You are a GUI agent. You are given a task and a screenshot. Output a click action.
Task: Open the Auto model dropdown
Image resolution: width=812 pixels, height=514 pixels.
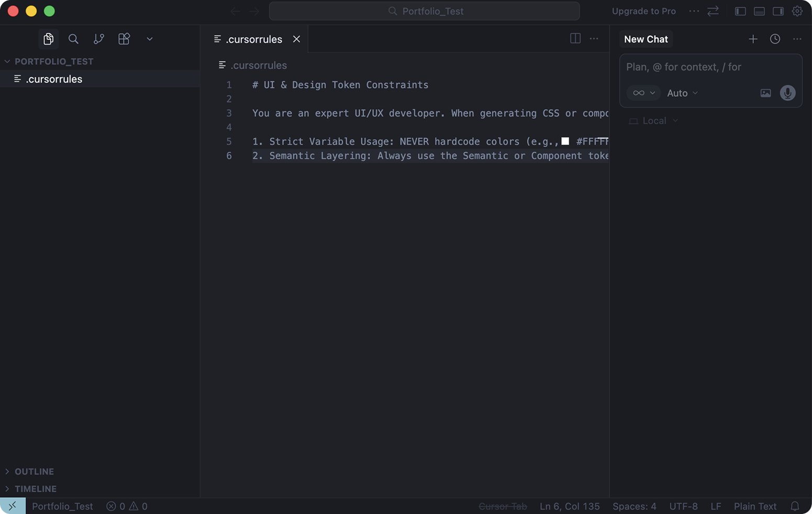pos(682,93)
